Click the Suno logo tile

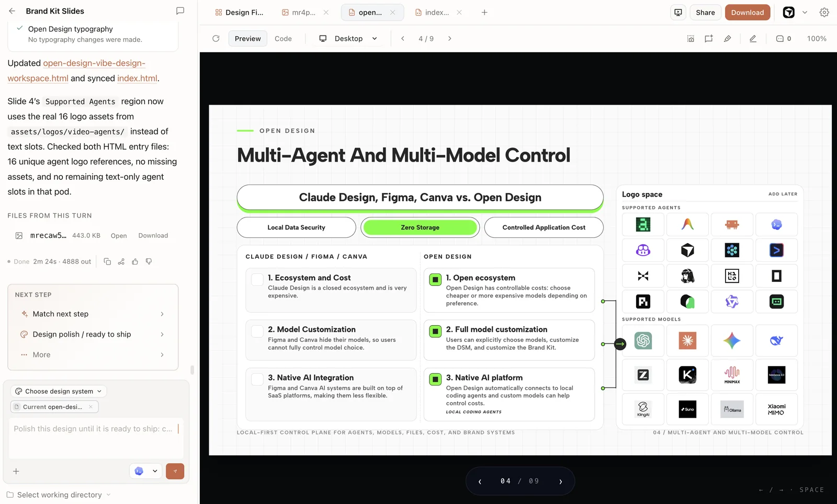[687, 409]
